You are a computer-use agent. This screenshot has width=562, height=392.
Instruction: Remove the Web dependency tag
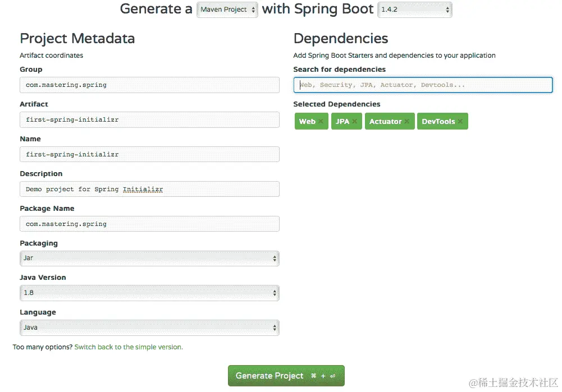321,122
